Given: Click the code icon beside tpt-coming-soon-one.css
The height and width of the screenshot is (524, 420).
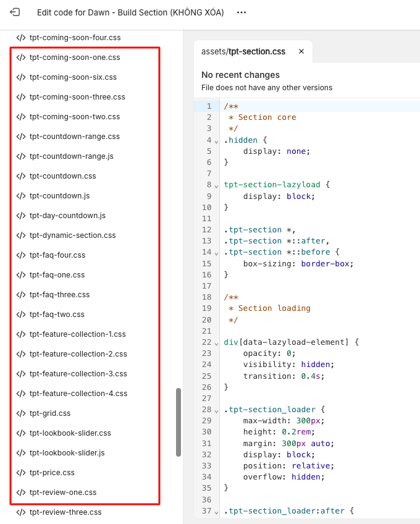Looking at the screenshot, I should click(21, 57).
